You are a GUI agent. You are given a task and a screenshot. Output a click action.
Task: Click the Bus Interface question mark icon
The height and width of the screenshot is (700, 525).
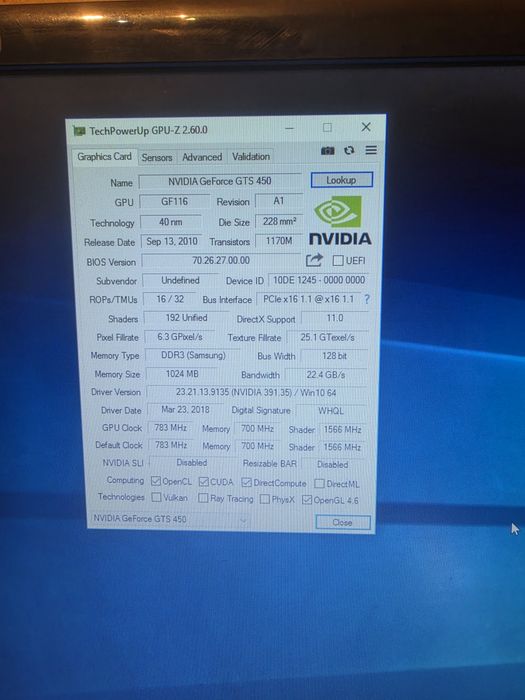click(x=367, y=299)
